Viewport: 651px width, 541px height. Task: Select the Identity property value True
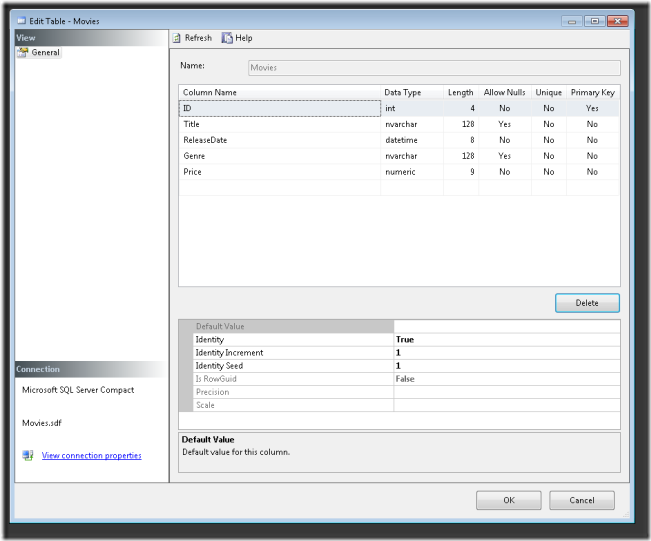pos(506,340)
